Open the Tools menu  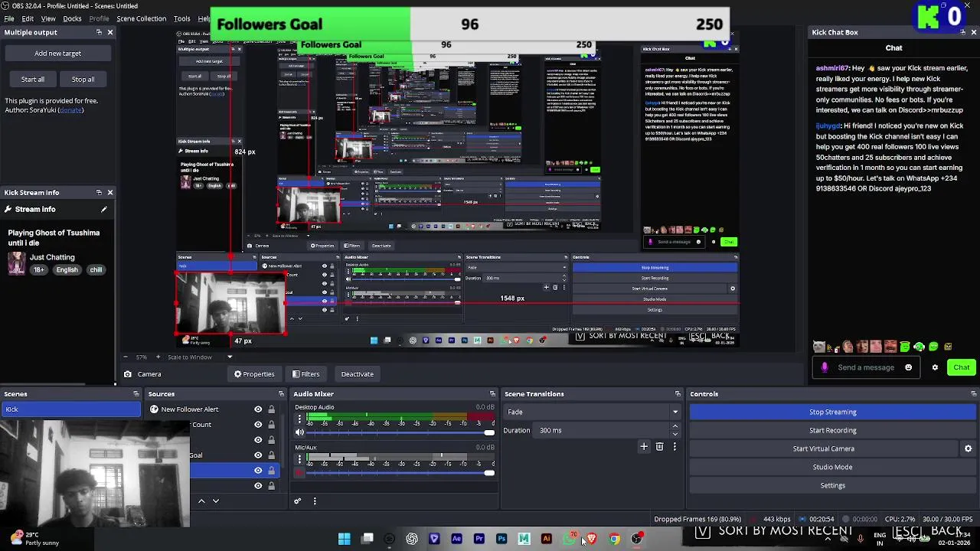181,18
